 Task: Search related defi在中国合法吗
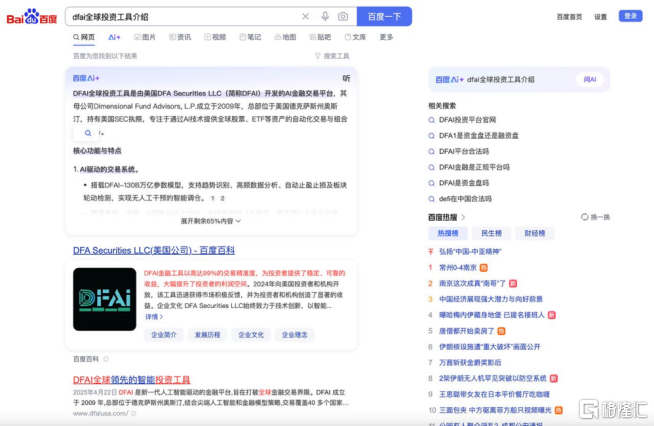click(x=465, y=199)
